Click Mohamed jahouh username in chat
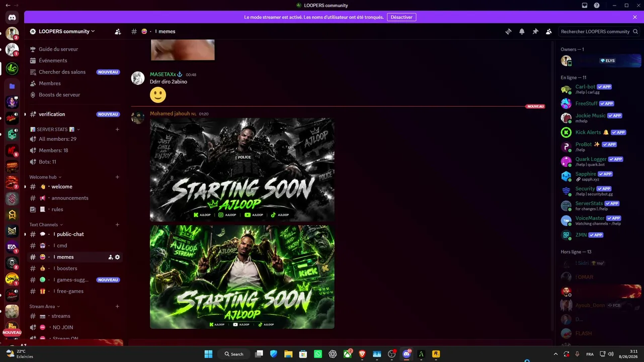The height and width of the screenshot is (362, 644). 170,114
